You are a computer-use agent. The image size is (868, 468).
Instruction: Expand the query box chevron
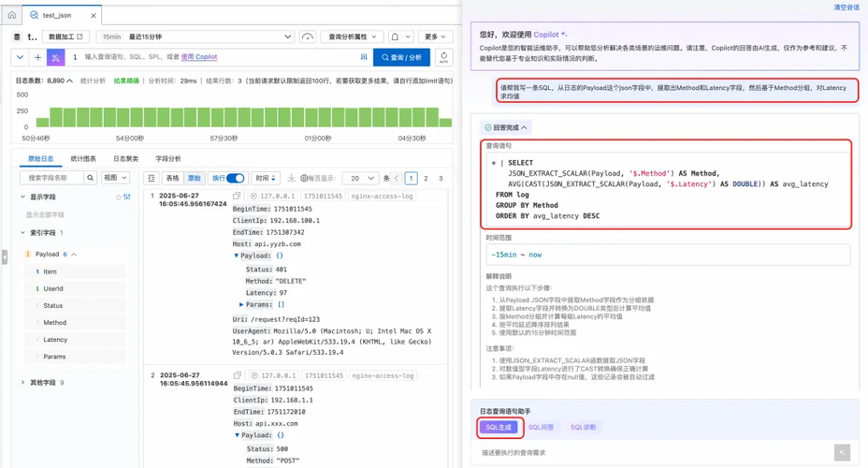[x=20, y=57]
